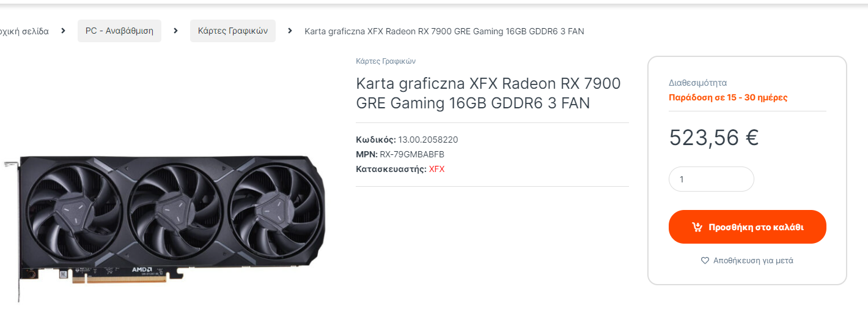Open the XFX manufacturer link
Image resolution: width=868 pixels, height=322 pixels.
pyautogui.click(x=437, y=169)
